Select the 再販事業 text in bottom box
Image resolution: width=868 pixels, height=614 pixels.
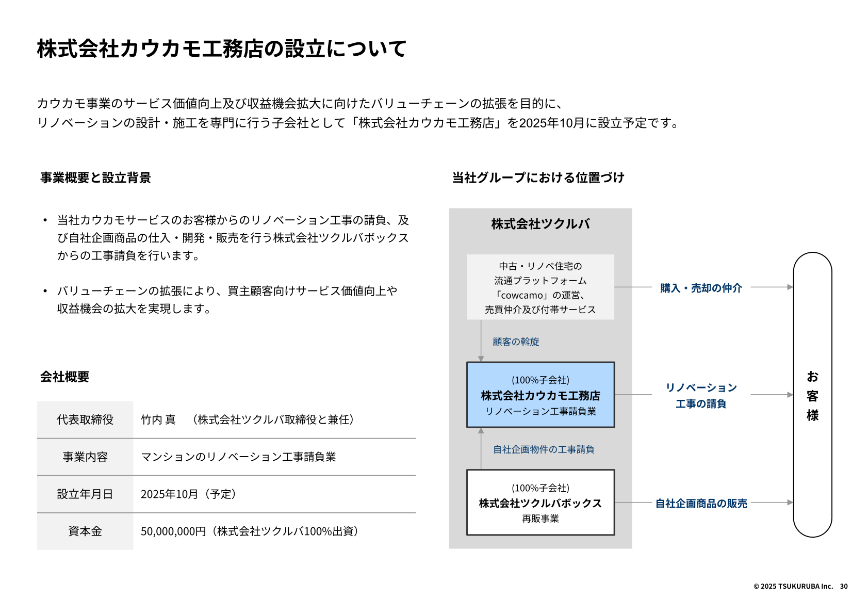pos(541,519)
